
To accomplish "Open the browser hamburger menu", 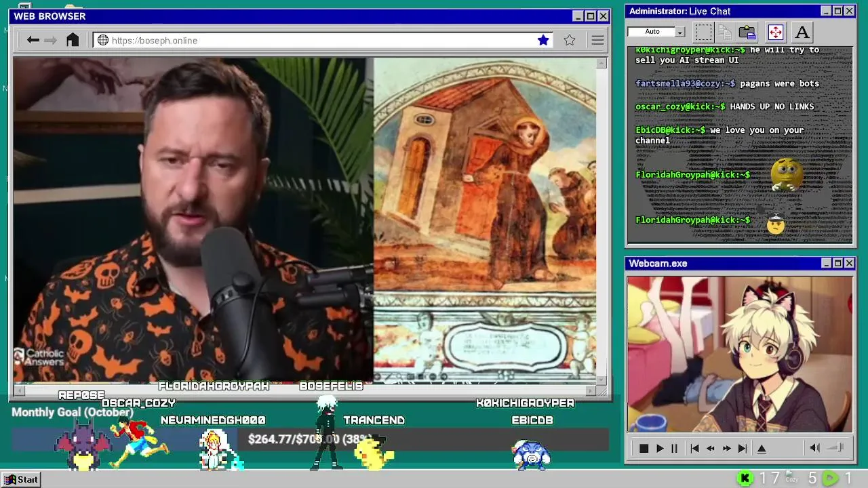I will coord(597,40).
